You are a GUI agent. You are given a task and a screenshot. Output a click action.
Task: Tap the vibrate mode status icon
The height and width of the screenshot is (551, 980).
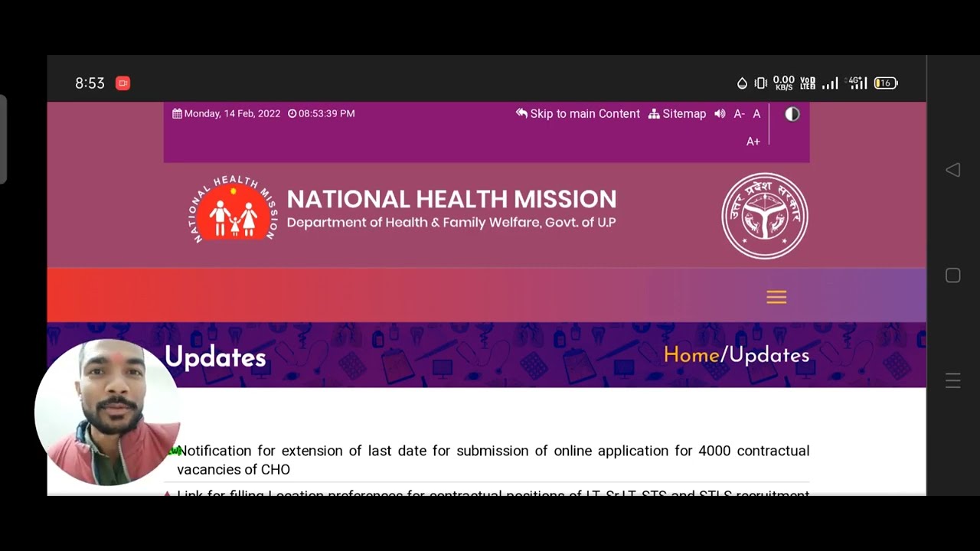tap(760, 83)
